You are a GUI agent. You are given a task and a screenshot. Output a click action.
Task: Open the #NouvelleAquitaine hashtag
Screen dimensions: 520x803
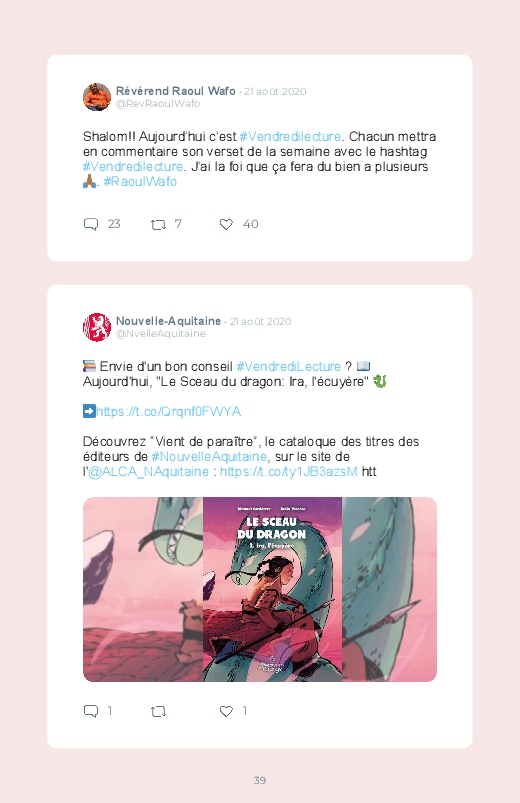(210, 457)
